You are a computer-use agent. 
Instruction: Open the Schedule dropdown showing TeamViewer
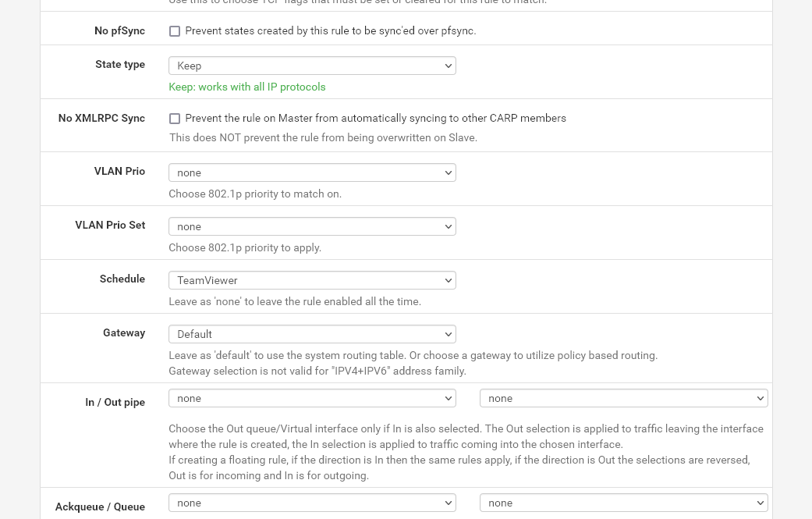[x=312, y=280]
